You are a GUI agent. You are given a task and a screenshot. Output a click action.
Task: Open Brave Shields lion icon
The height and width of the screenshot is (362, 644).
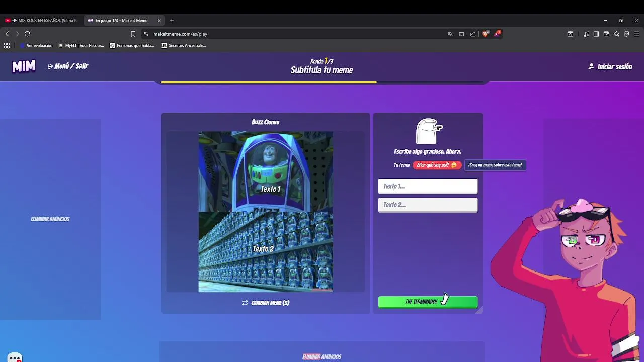click(485, 34)
